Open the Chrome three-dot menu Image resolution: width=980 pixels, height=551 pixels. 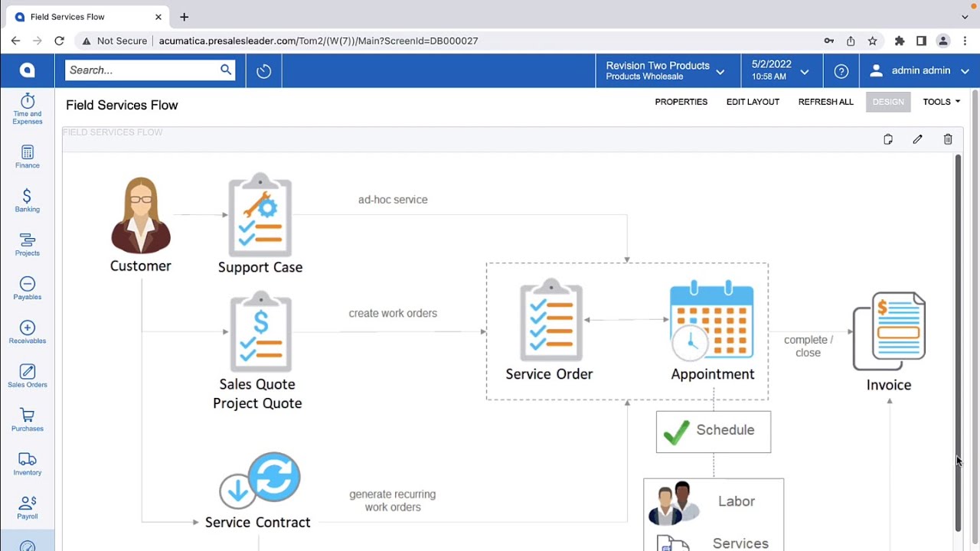(x=965, y=41)
